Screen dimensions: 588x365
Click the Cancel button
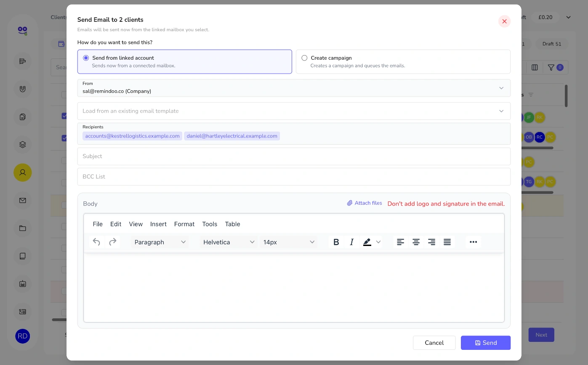[x=434, y=343]
